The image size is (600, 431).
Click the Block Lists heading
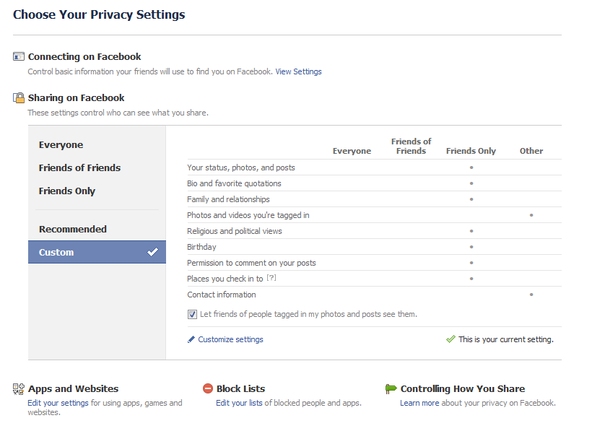pyautogui.click(x=240, y=389)
